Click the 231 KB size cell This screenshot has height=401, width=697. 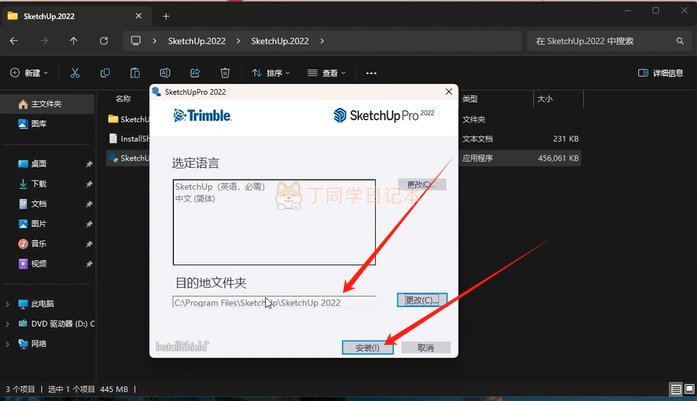pos(565,139)
